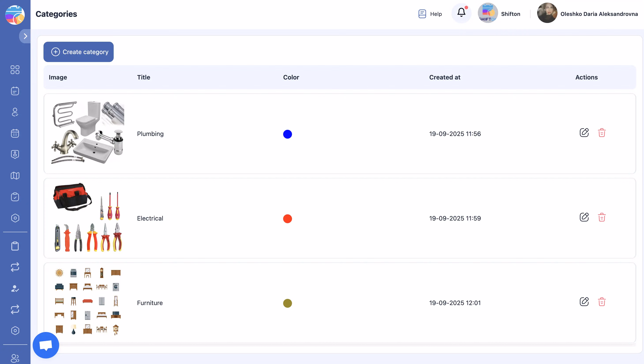Delete the Furniture category
Viewport: 644px width, 364px height.
tap(601, 302)
